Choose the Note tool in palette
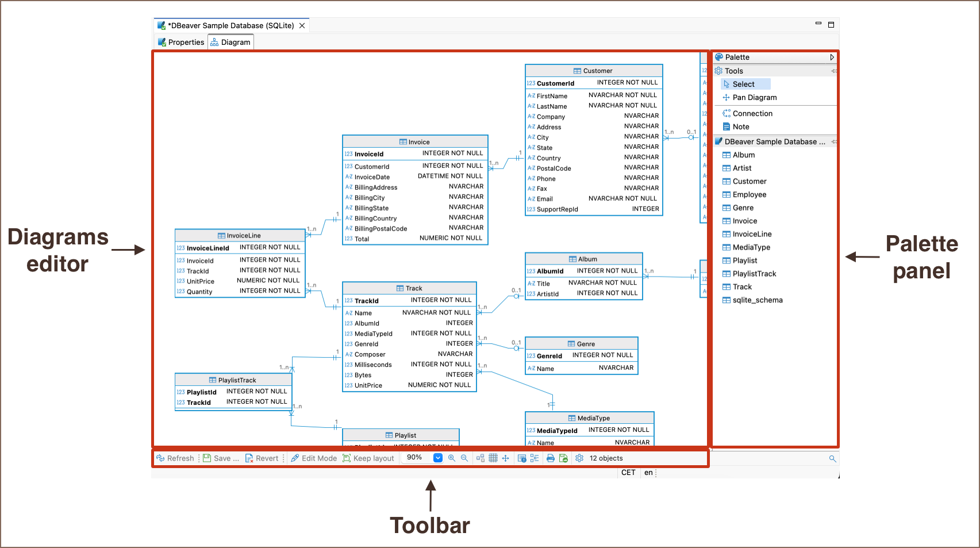The width and height of the screenshot is (980, 548). tap(740, 127)
